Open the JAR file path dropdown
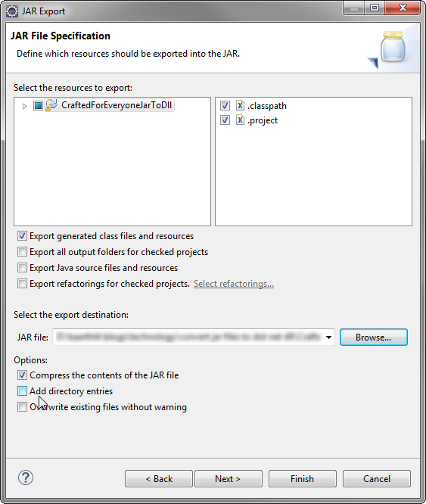The image size is (426, 504). pos(328,338)
